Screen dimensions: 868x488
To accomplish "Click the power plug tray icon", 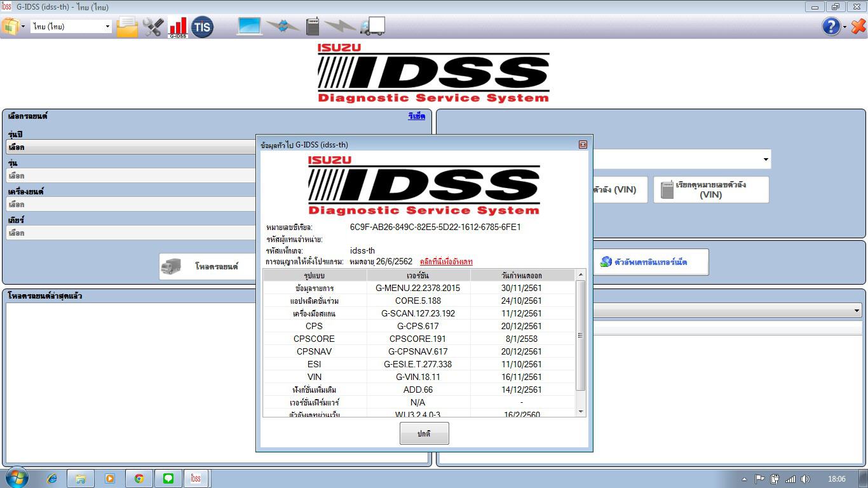I will click(x=775, y=479).
